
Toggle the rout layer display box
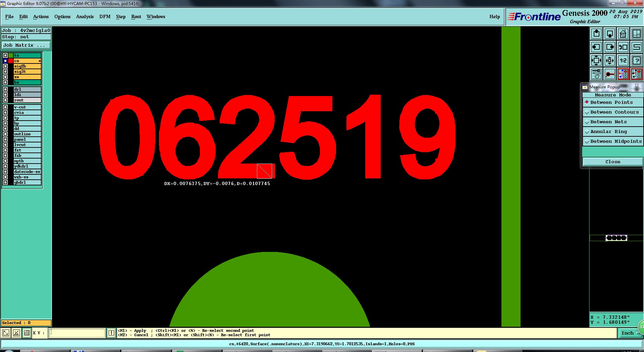point(5,100)
